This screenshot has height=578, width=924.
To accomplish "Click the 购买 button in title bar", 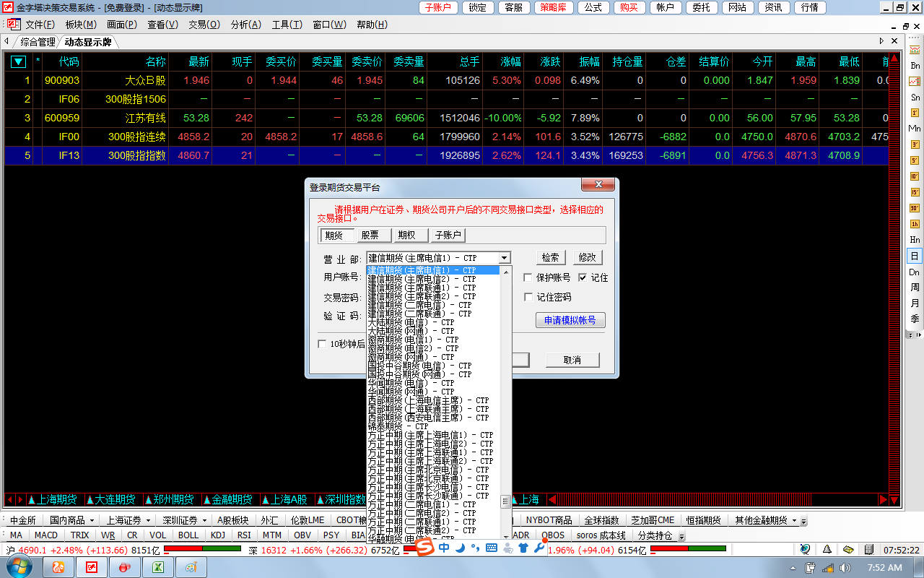I will 629,7.
